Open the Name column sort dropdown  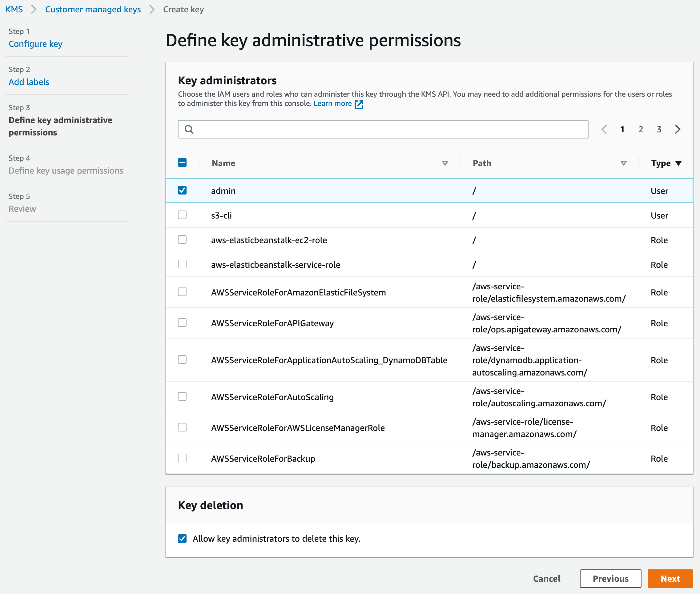445,163
